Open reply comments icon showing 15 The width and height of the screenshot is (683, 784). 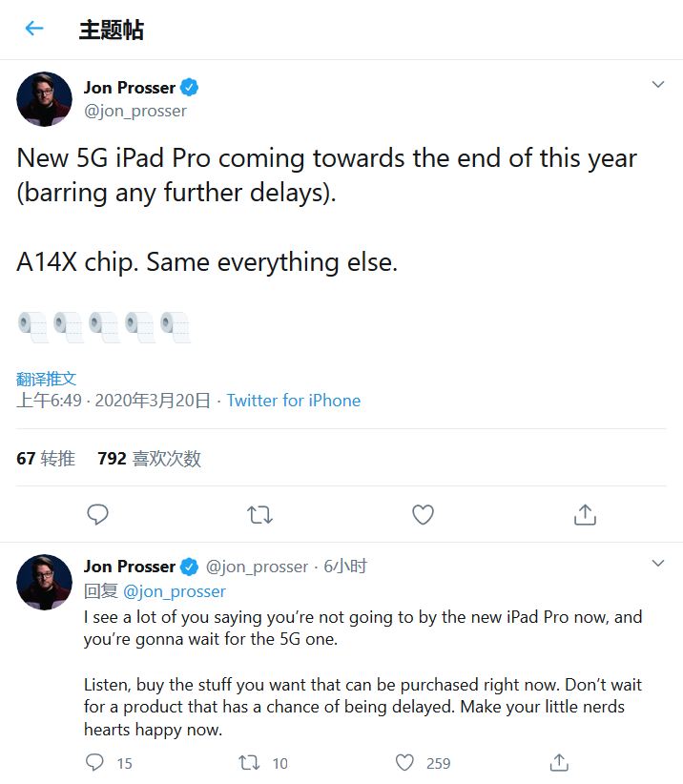[95, 762]
